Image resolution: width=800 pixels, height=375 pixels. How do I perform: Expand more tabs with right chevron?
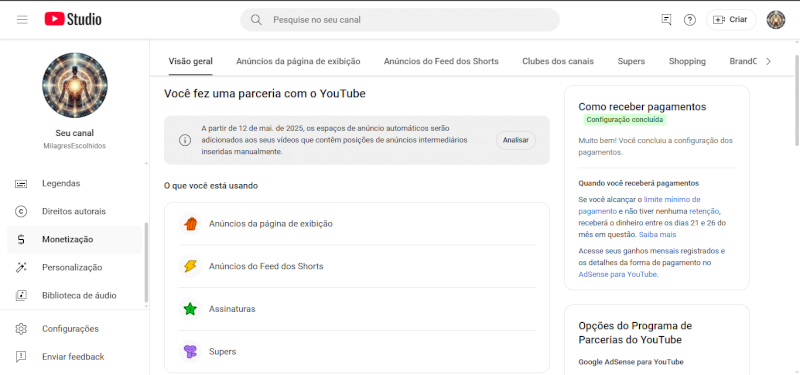[x=769, y=61]
